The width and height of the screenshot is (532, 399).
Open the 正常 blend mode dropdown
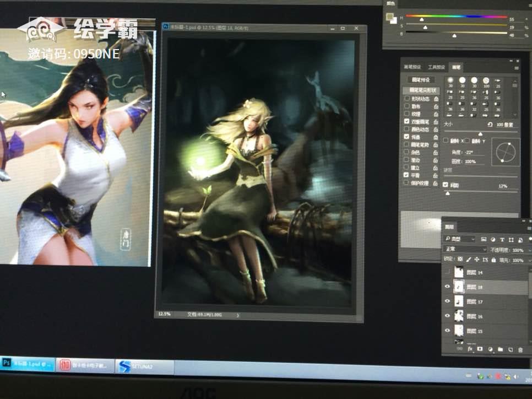pyautogui.click(x=465, y=249)
